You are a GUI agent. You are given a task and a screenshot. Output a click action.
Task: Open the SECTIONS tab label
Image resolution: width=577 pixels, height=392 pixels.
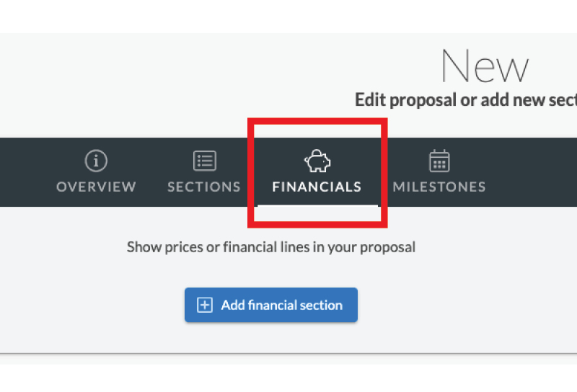click(x=204, y=187)
